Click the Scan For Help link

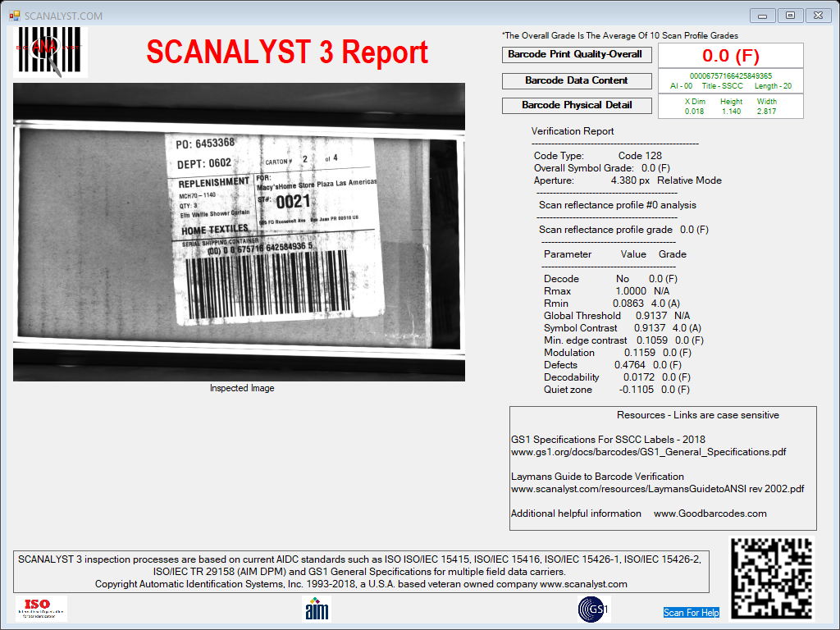coord(691,612)
